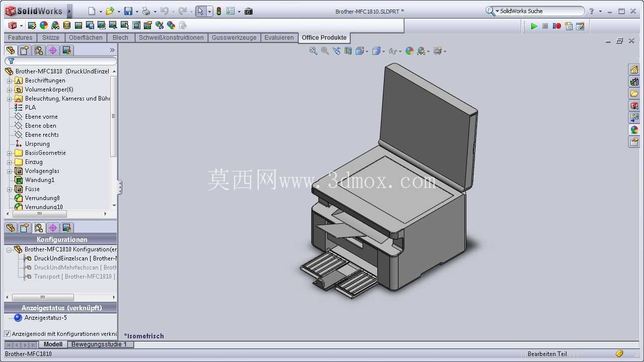Click the Rebuild traffic light icon

[x=219, y=11]
